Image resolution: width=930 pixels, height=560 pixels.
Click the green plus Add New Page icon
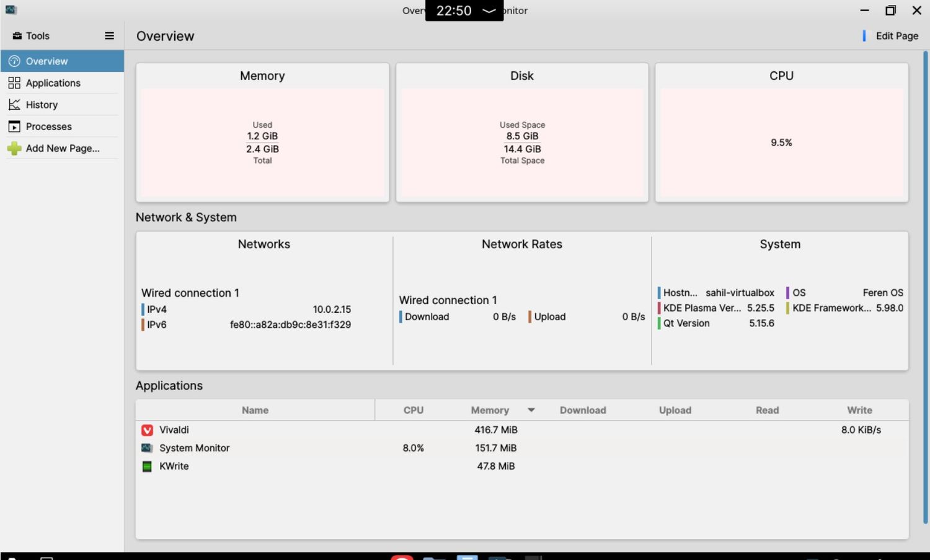click(14, 148)
